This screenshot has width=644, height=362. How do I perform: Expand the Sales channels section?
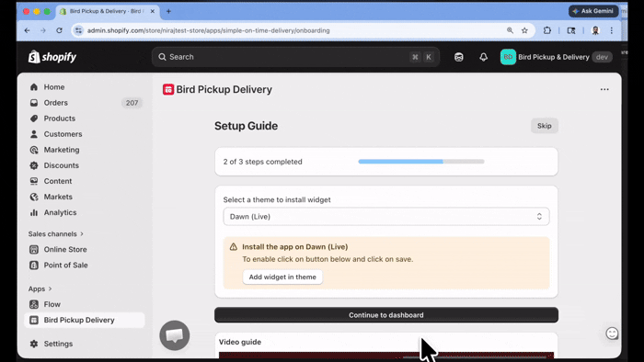[x=56, y=233]
